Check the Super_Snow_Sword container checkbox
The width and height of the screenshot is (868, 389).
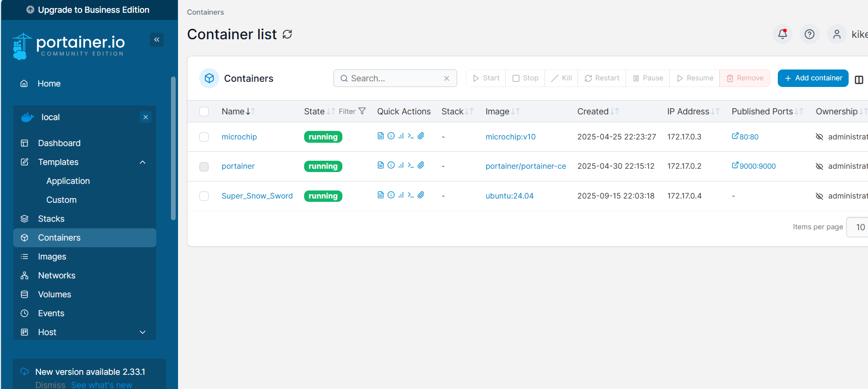204,196
